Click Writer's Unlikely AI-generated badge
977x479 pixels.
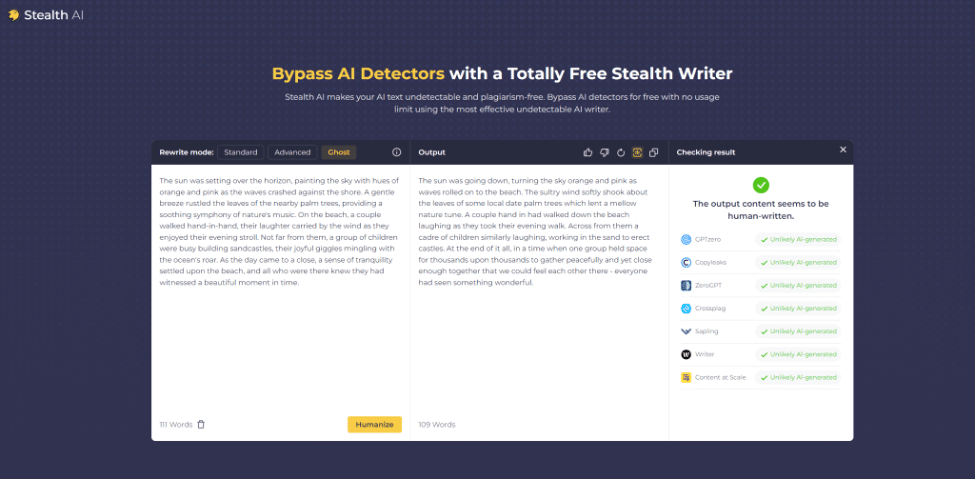798,354
